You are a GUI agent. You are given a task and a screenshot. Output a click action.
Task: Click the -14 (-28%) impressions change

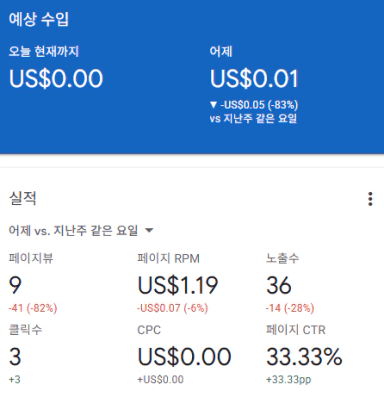pyautogui.click(x=290, y=308)
